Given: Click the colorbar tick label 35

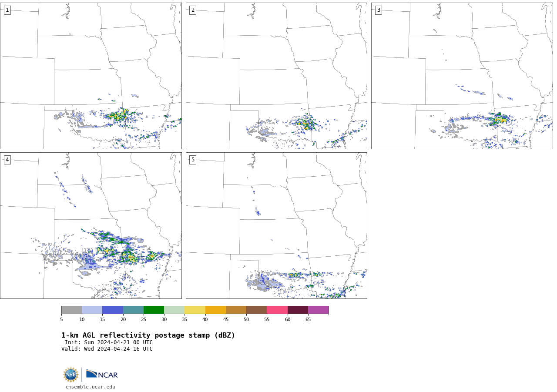Looking at the screenshot, I should [x=185, y=320].
